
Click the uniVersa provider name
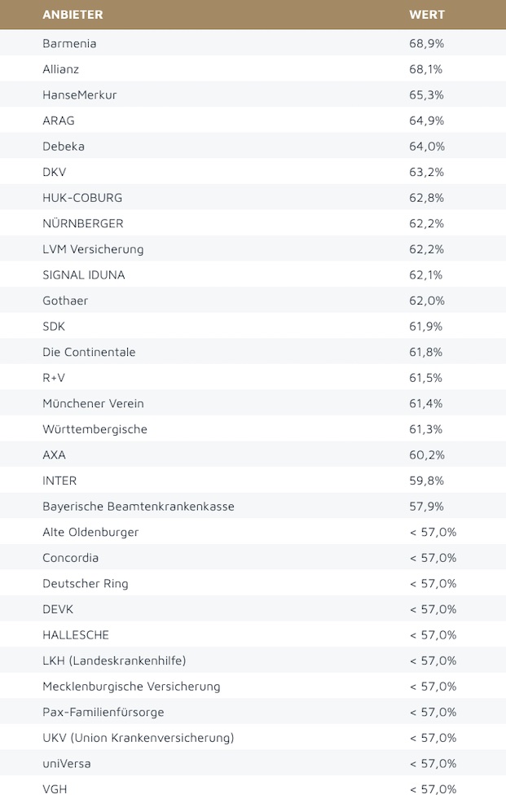(67, 764)
